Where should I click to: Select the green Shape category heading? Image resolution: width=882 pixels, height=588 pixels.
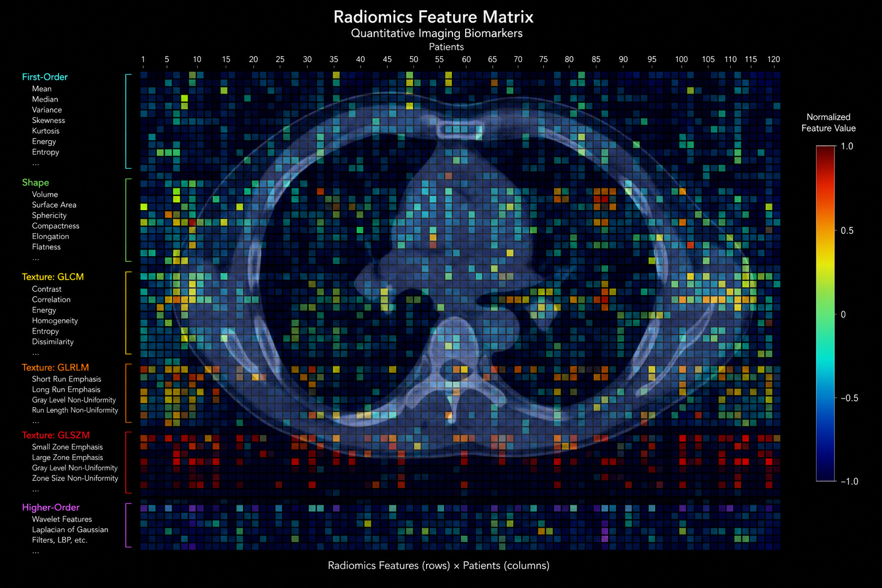[x=36, y=183]
